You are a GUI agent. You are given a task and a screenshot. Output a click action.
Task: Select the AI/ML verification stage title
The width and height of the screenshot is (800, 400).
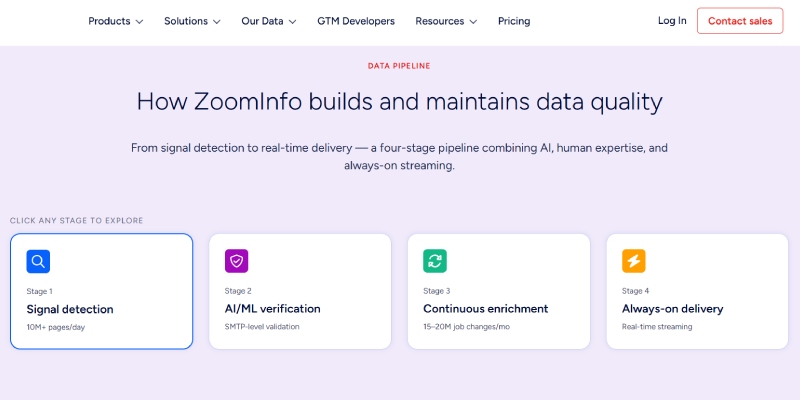pyautogui.click(x=272, y=309)
